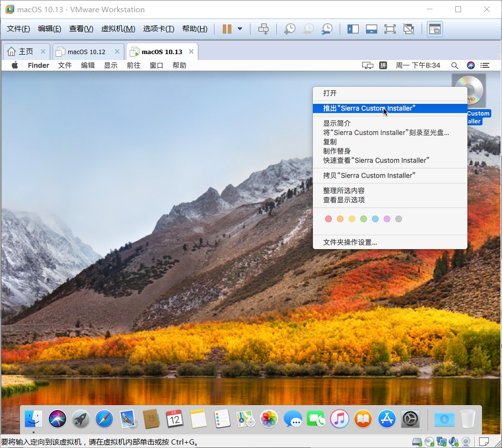Select 推出 "Sierra Custom Installer"

coord(390,108)
